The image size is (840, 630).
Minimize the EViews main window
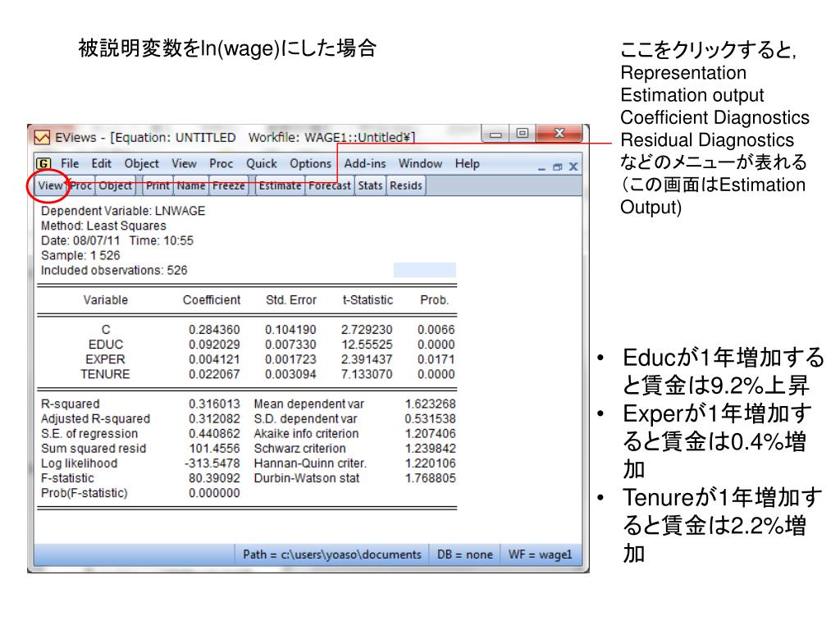point(495,134)
